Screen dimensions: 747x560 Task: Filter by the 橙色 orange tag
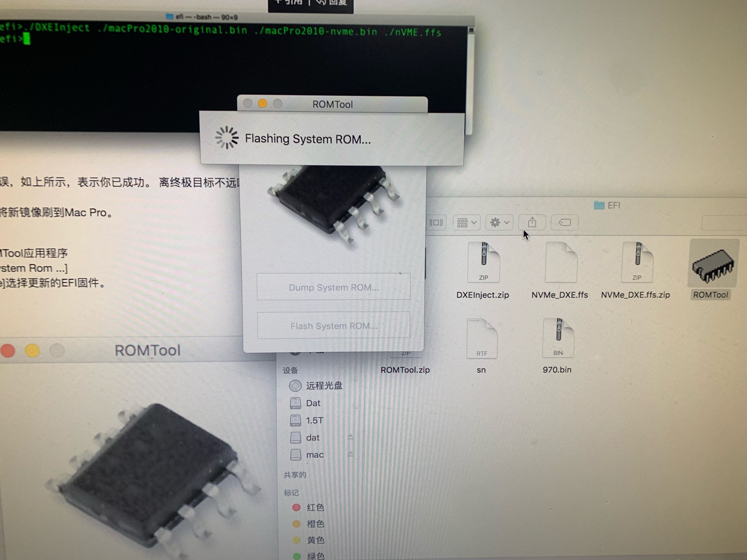point(308,523)
